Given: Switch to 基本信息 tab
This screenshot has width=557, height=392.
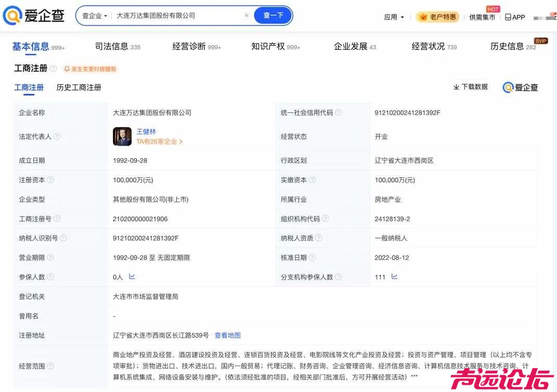Looking at the screenshot, I should [x=38, y=46].
